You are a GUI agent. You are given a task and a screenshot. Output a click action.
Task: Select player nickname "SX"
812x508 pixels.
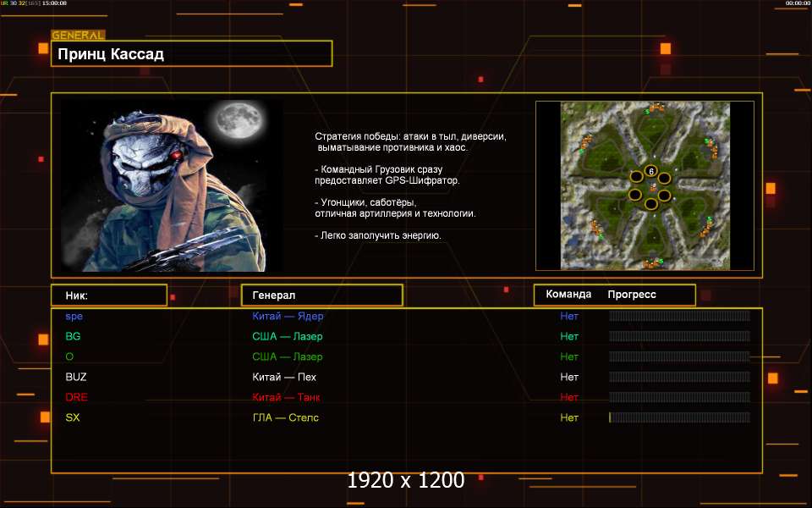(x=73, y=417)
